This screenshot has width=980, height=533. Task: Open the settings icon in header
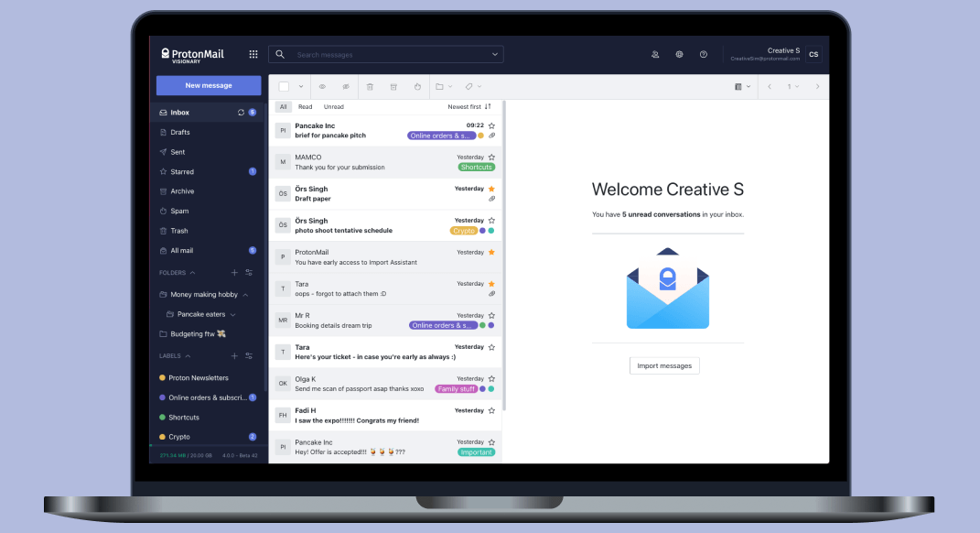(x=679, y=54)
